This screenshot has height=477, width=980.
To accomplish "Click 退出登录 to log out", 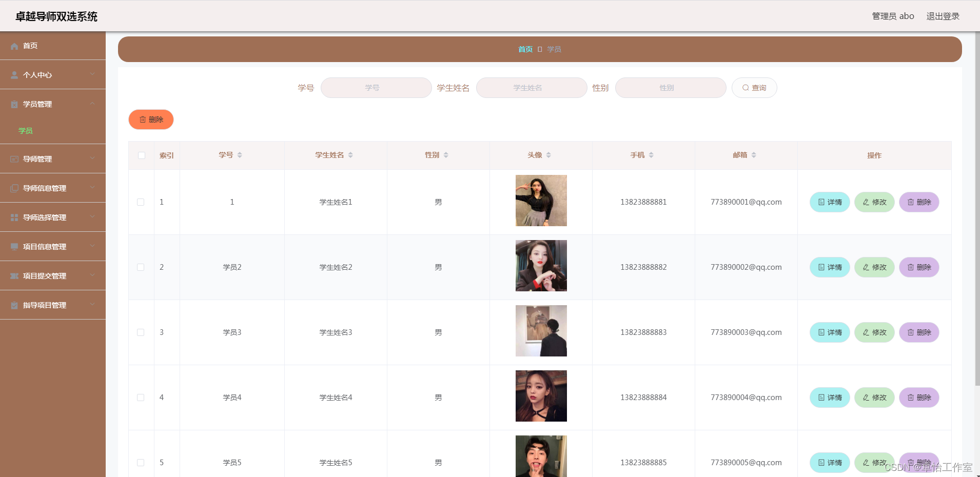I will point(942,16).
